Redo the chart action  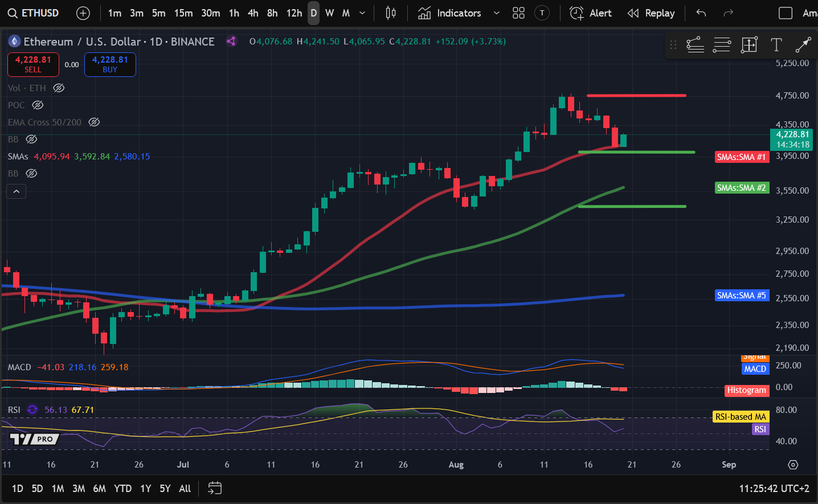tap(728, 13)
